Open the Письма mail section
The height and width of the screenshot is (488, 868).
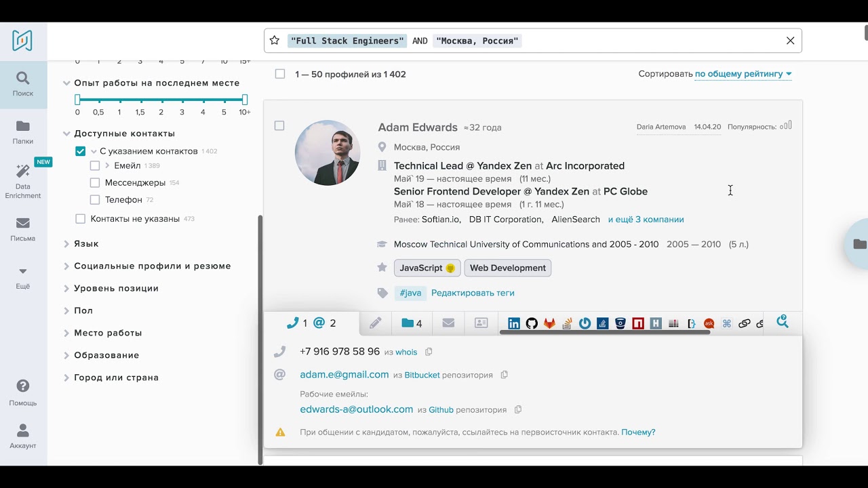pos(23,229)
